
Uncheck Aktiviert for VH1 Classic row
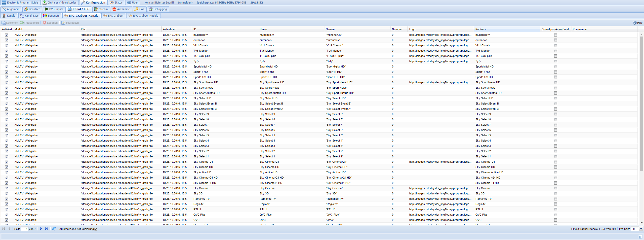point(7,45)
